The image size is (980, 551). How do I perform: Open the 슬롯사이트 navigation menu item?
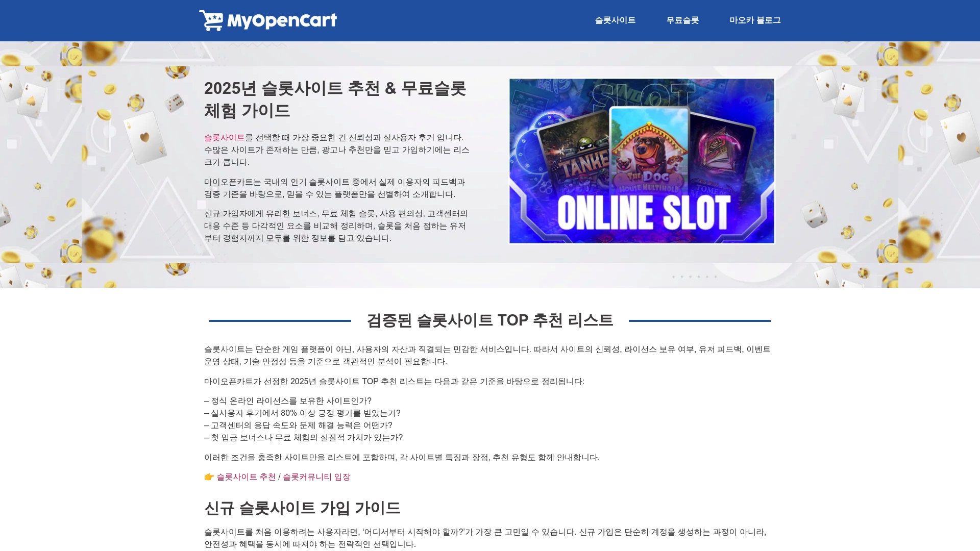(615, 20)
